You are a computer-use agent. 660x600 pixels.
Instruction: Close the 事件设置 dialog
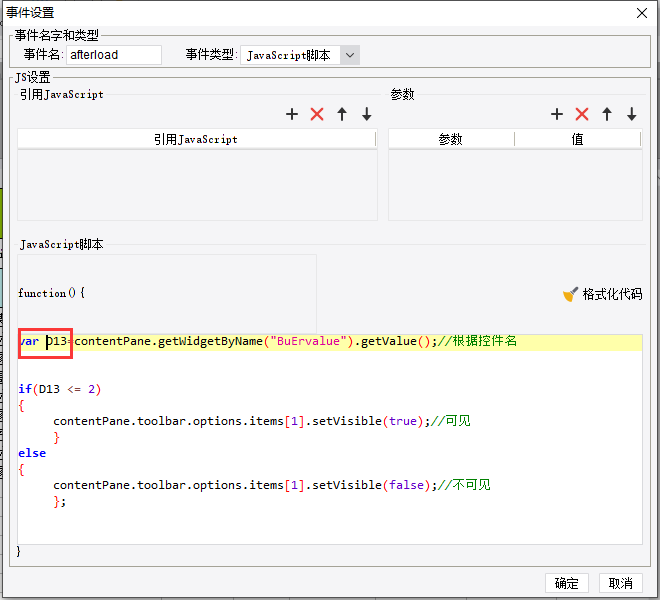tap(642, 13)
